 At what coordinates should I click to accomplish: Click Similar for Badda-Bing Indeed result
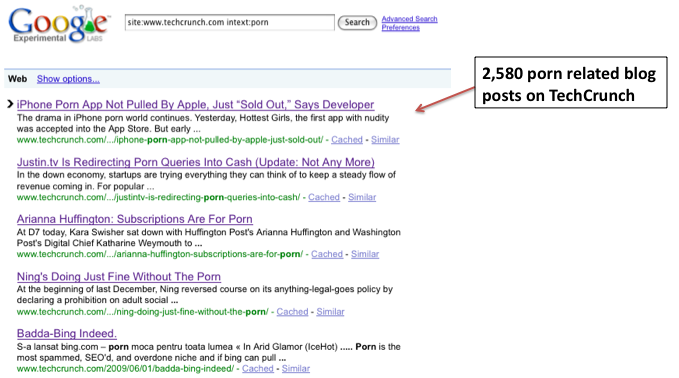[296, 368]
